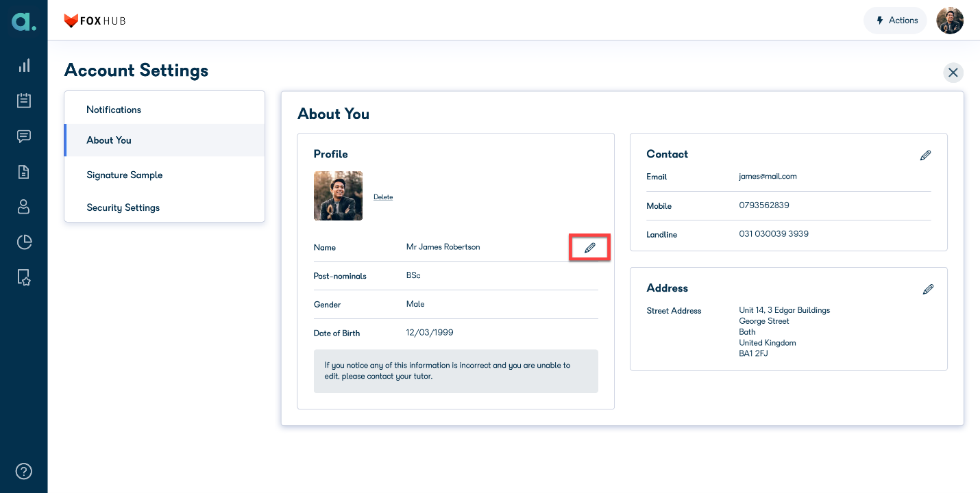Screen dimensions: 980x493
Task: Click the Delete link beside profile photo
Action: coord(383,197)
